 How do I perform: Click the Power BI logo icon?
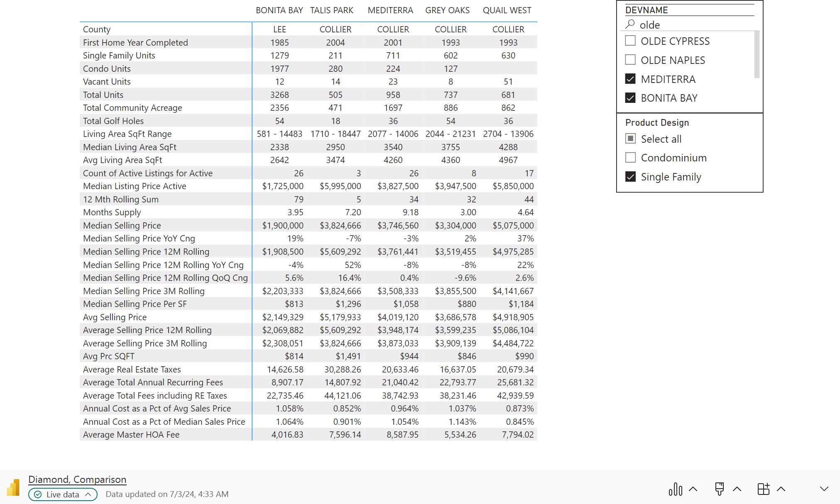pyautogui.click(x=13, y=487)
